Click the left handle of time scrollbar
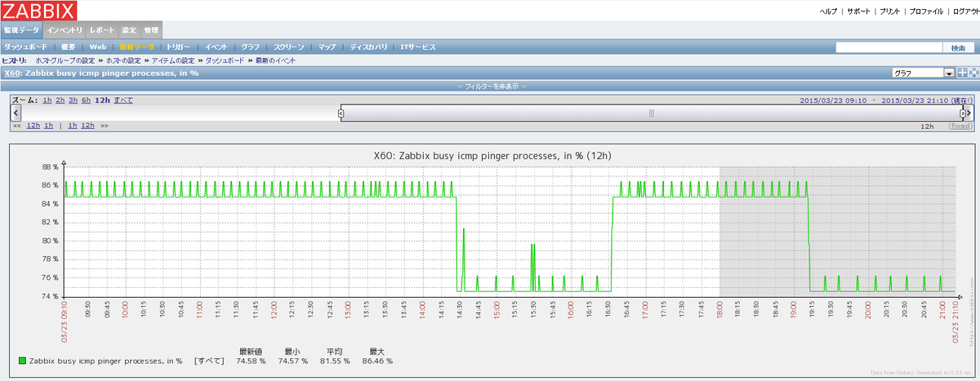The width and height of the screenshot is (980, 381). tap(341, 113)
